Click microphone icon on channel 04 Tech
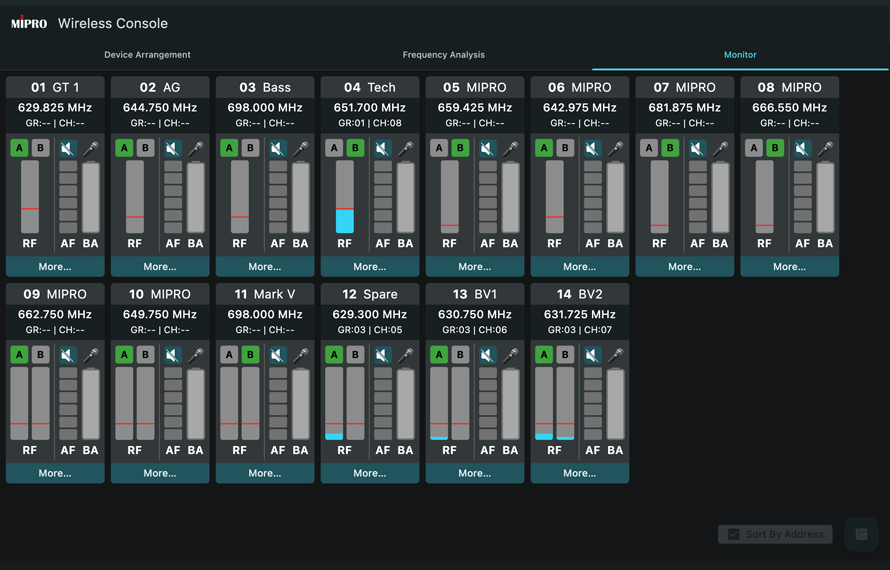 [x=406, y=148]
